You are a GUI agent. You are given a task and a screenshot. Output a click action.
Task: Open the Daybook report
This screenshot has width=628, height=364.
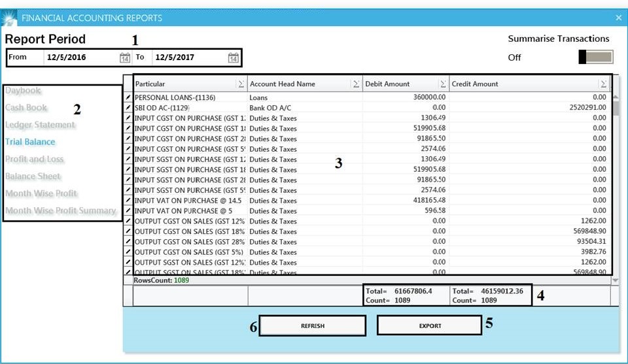click(x=24, y=90)
